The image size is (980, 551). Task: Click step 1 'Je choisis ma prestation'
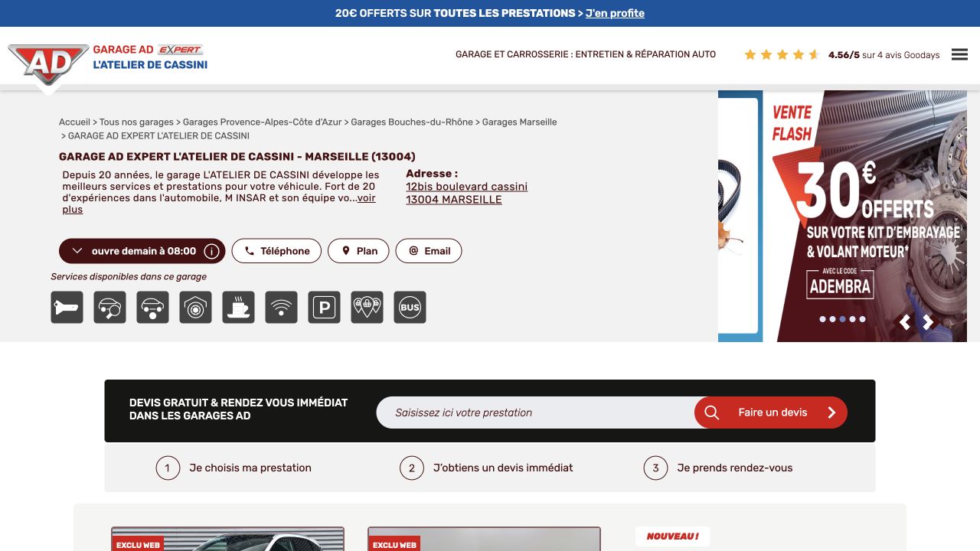234,468
